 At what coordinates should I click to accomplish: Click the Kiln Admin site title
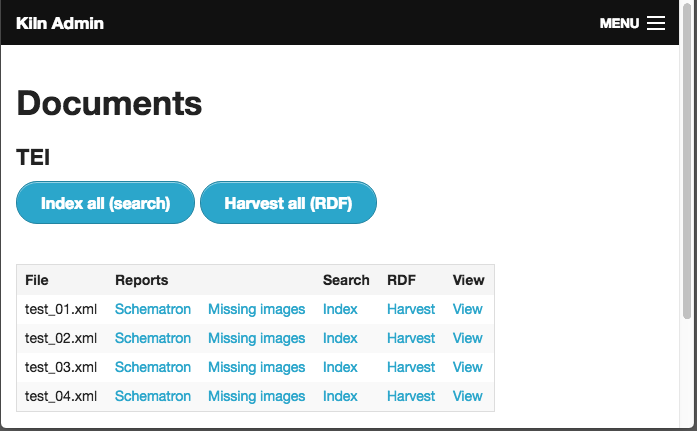click(x=60, y=23)
